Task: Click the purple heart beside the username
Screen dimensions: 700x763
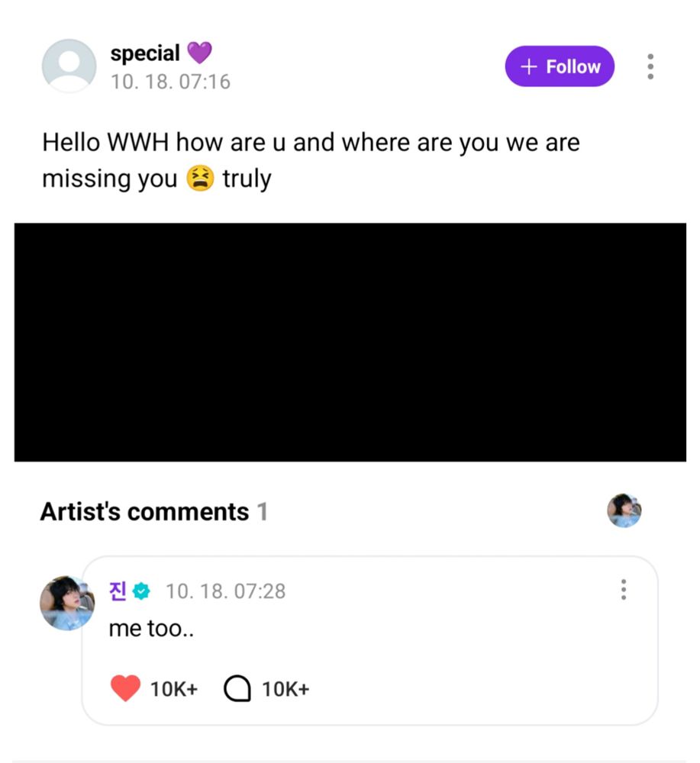Action: tap(199, 53)
